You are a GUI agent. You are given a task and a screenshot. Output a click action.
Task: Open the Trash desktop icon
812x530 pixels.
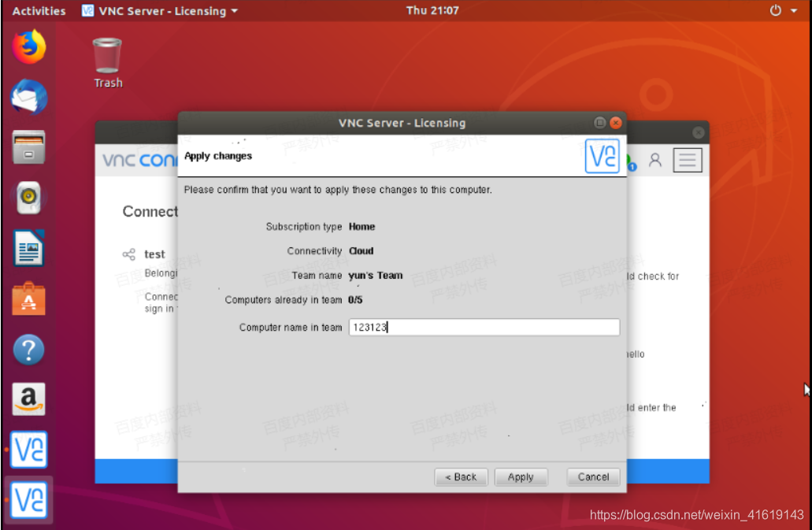pyautogui.click(x=108, y=63)
